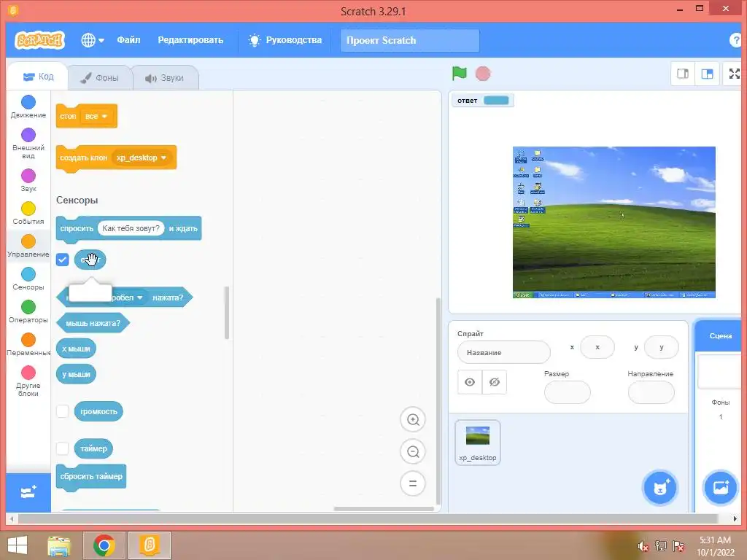Image resolution: width=747 pixels, height=560 pixels.
Task: Click the green flag to start
Action: [460, 74]
